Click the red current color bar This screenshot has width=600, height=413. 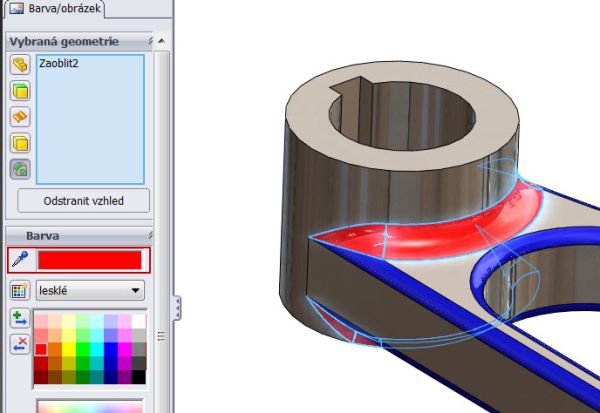89,260
